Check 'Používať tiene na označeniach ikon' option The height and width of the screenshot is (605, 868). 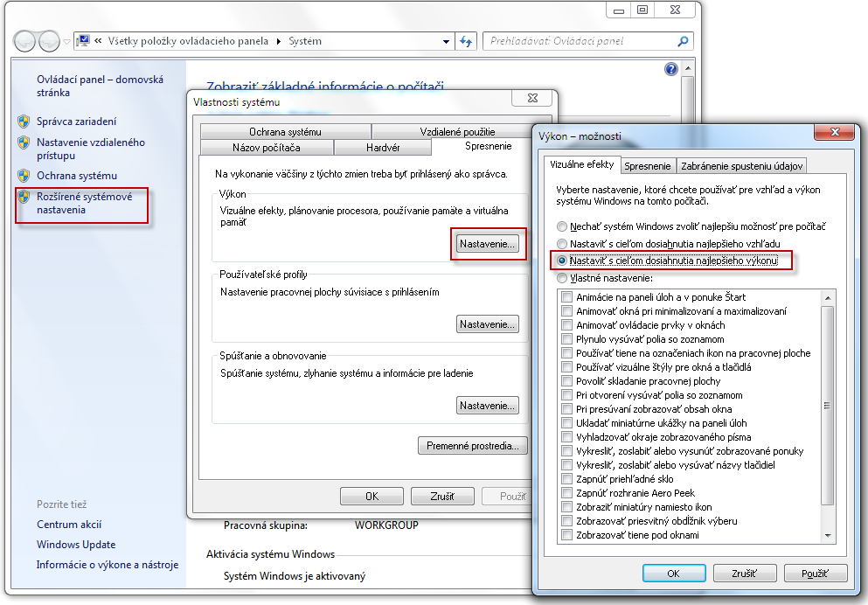566,353
